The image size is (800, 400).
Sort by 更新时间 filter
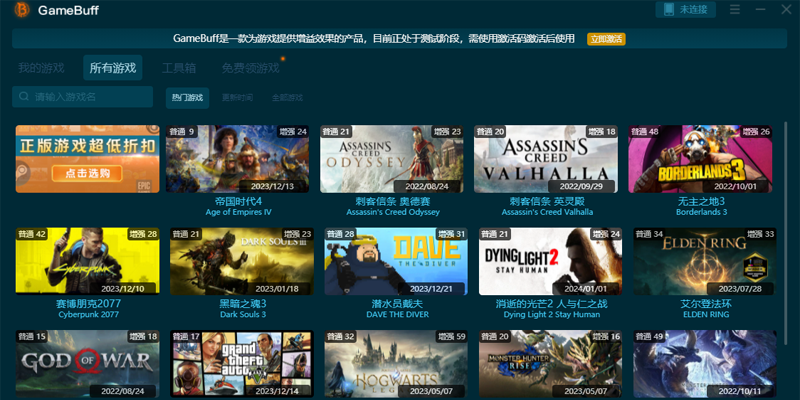tap(237, 98)
